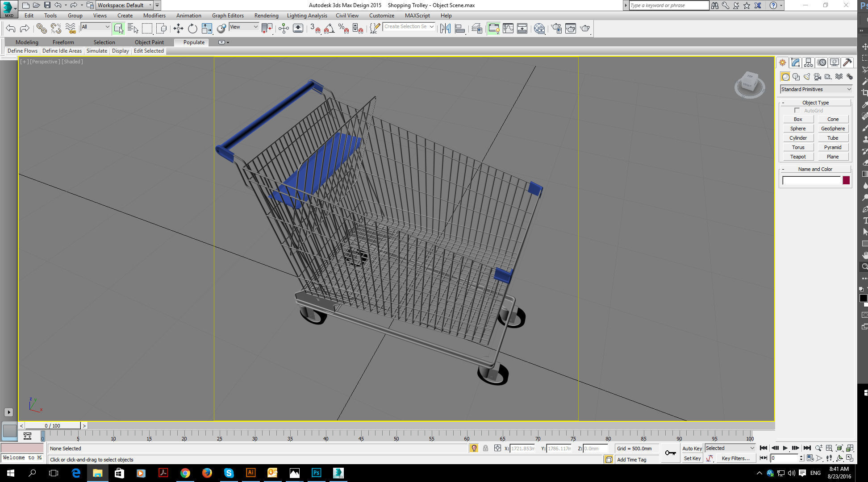
Task: Click the Render Production teapot icon
Action: point(585,29)
